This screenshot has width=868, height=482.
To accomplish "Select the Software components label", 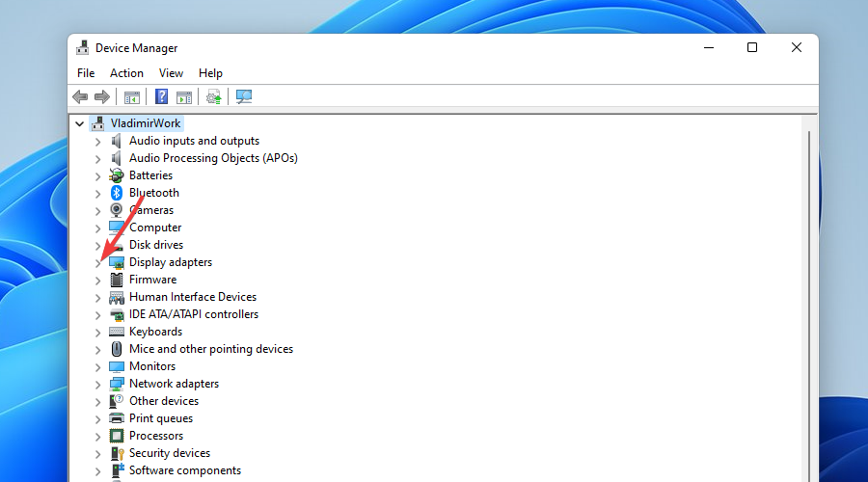I will 185,469.
